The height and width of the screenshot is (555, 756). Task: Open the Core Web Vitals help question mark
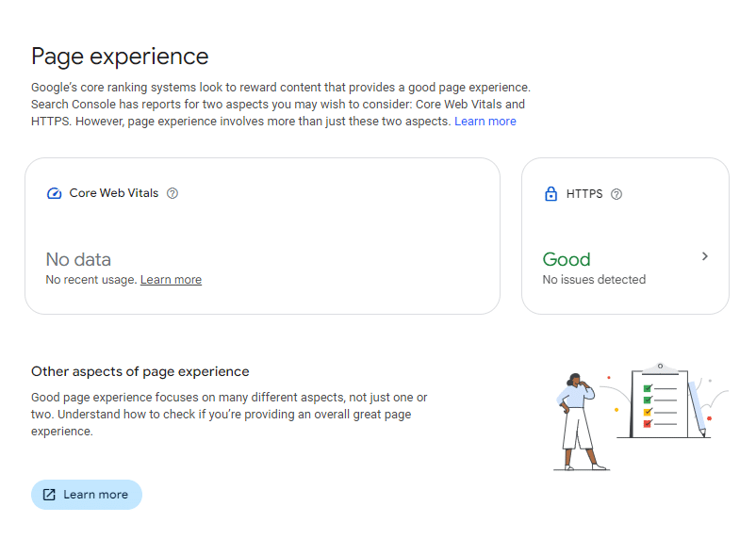(173, 193)
